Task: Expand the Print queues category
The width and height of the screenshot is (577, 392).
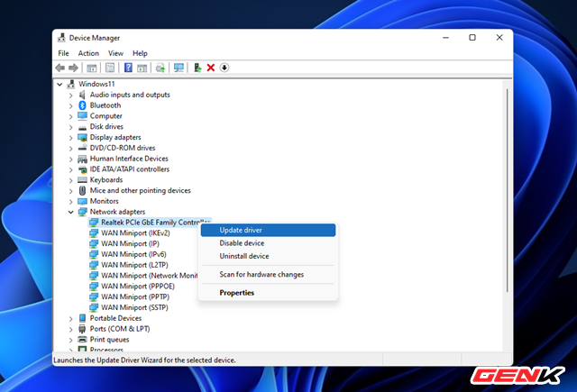Action: [x=71, y=340]
